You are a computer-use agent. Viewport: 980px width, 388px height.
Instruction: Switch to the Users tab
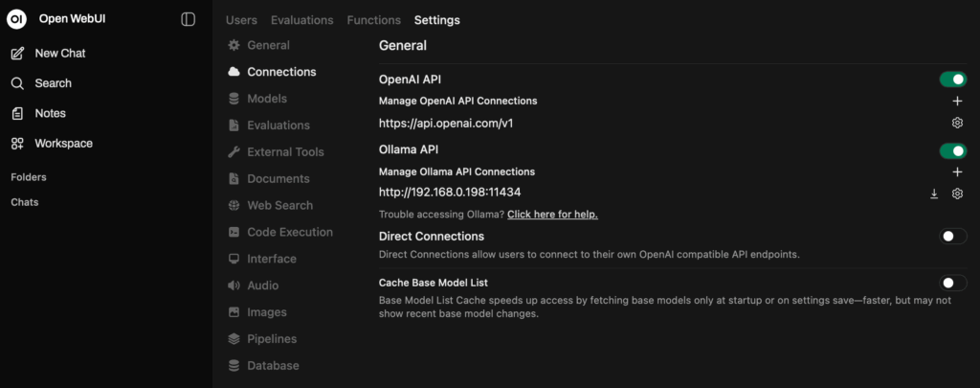pos(241,20)
